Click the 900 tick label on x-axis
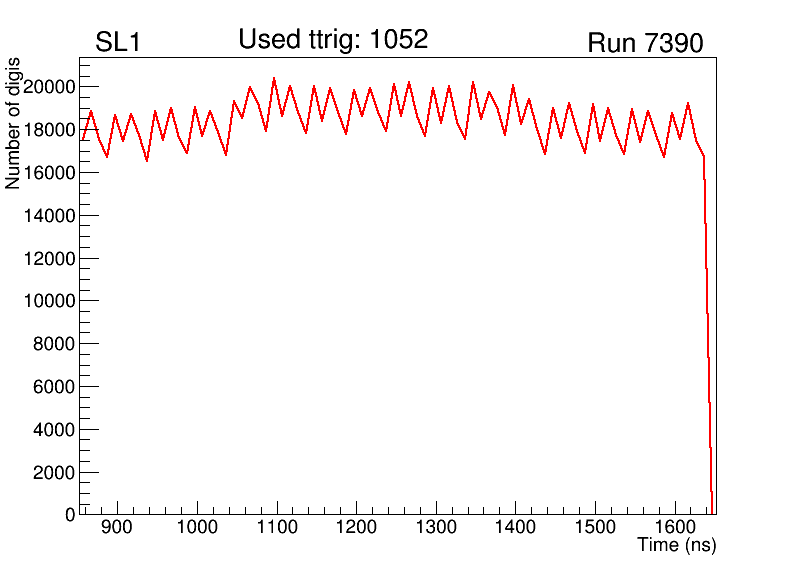Image resolution: width=796 pixels, height=572 pixels. tap(118, 527)
